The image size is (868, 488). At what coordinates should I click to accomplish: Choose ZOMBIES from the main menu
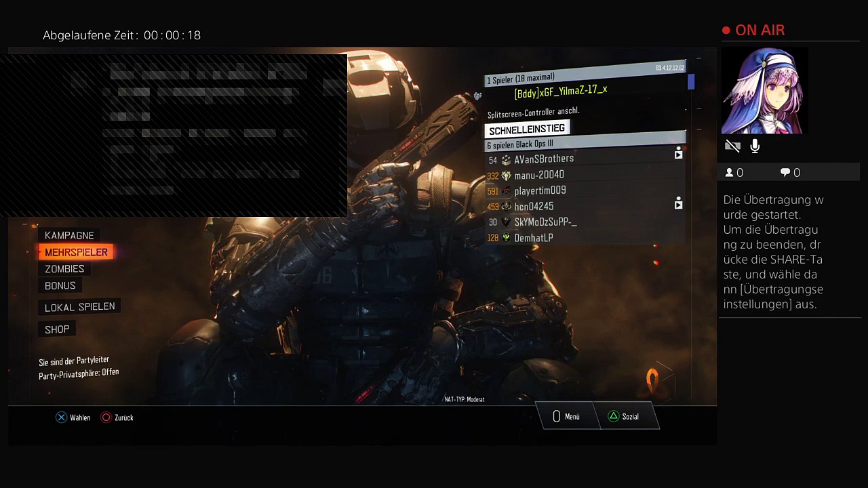tap(64, 269)
